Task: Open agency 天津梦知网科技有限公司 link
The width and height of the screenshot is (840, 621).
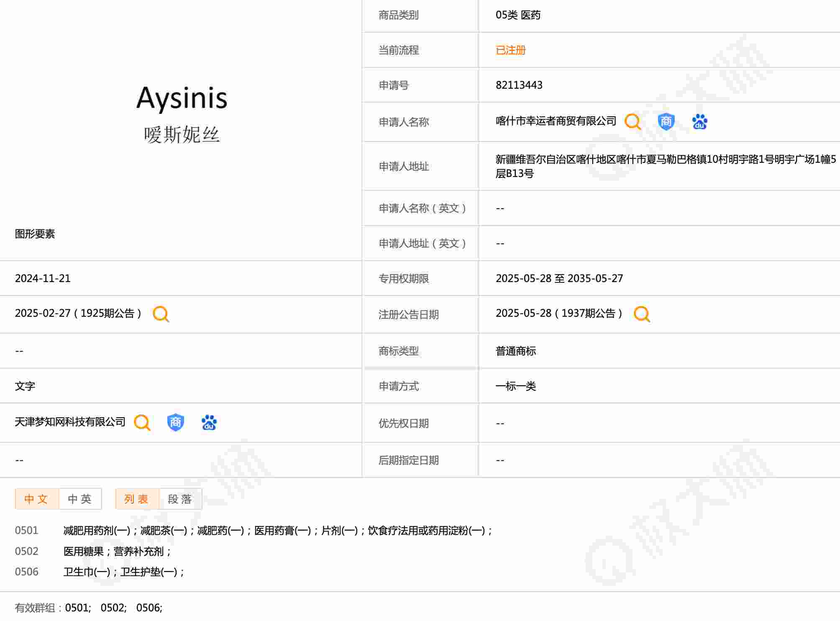Action: click(70, 422)
